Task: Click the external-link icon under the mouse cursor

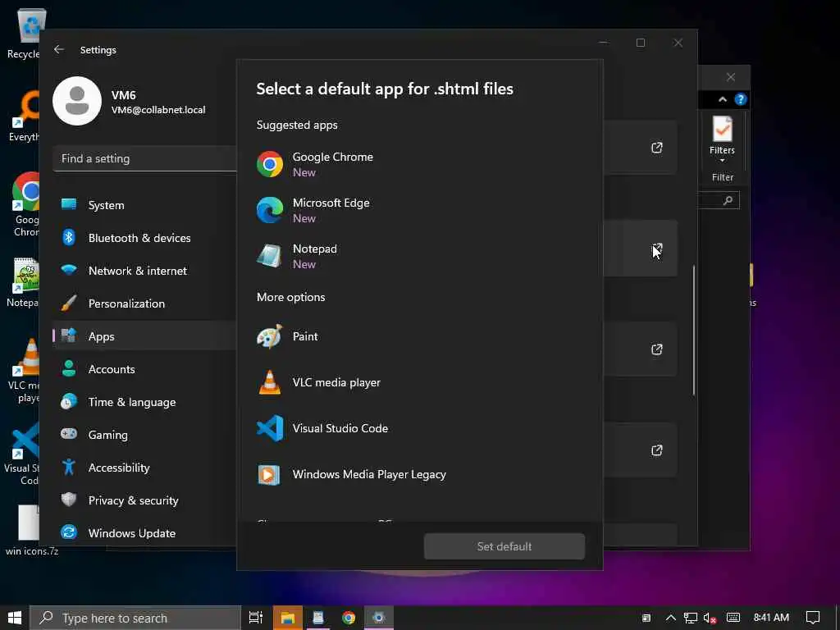Action: point(657,249)
